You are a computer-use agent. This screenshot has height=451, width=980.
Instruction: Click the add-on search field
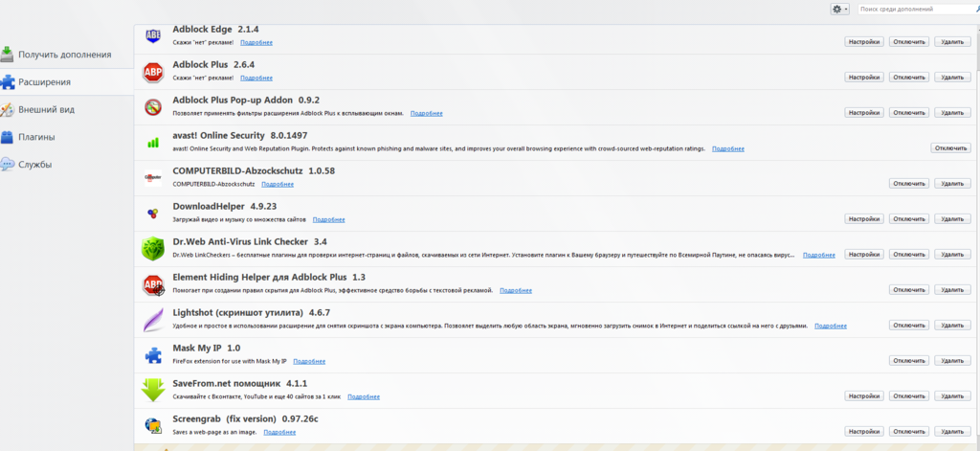[x=918, y=10]
